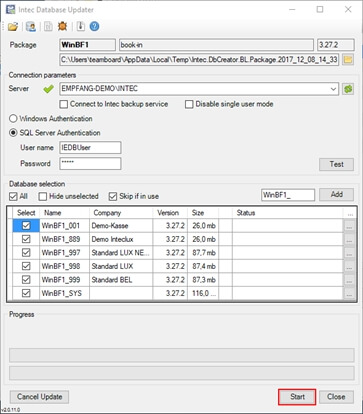Click the Test connection button
Screen dimensions: 363x414
(x=336, y=164)
